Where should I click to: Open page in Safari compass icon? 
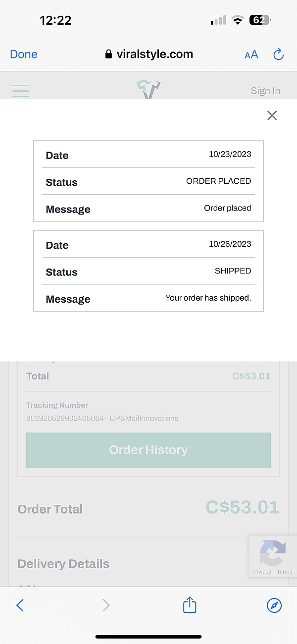click(274, 605)
